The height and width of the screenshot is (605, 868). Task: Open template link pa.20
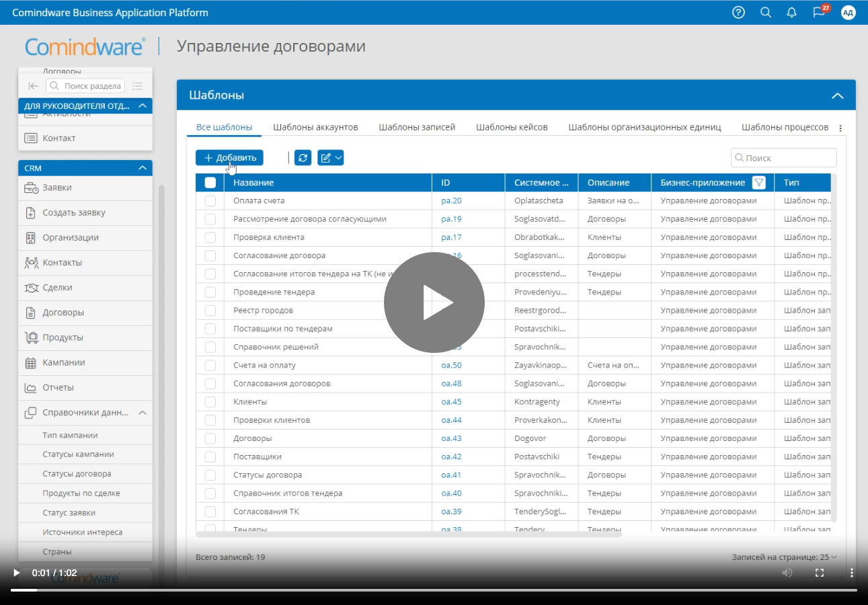click(x=451, y=200)
